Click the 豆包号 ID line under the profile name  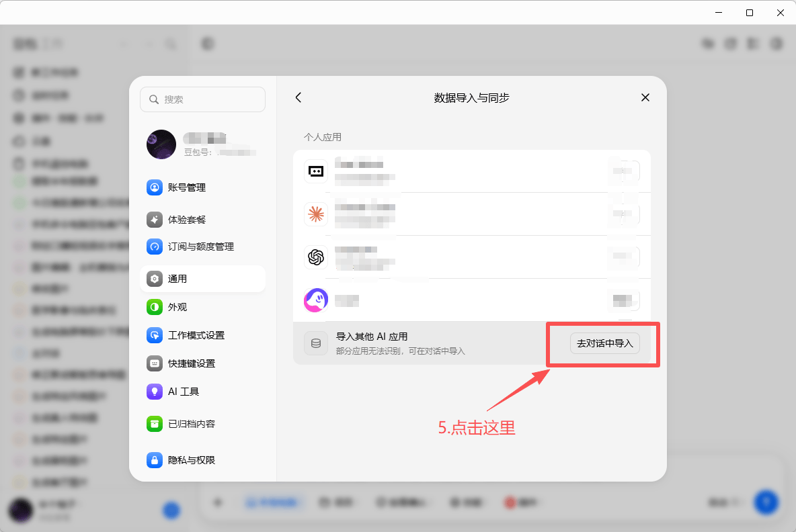(220, 152)
